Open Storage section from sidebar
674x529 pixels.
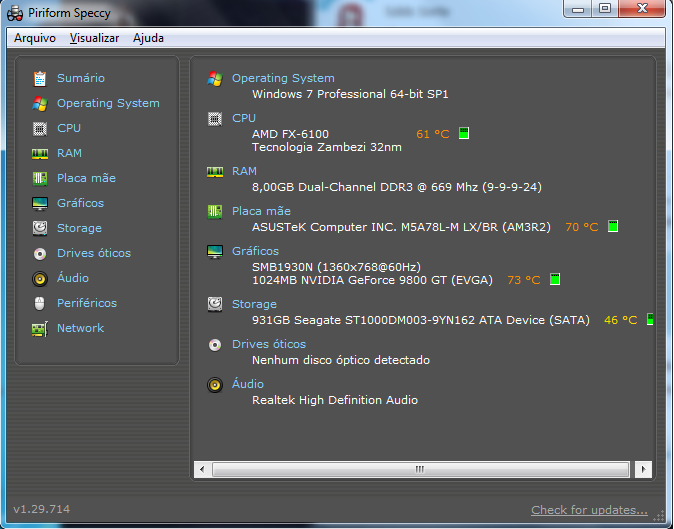80,228
